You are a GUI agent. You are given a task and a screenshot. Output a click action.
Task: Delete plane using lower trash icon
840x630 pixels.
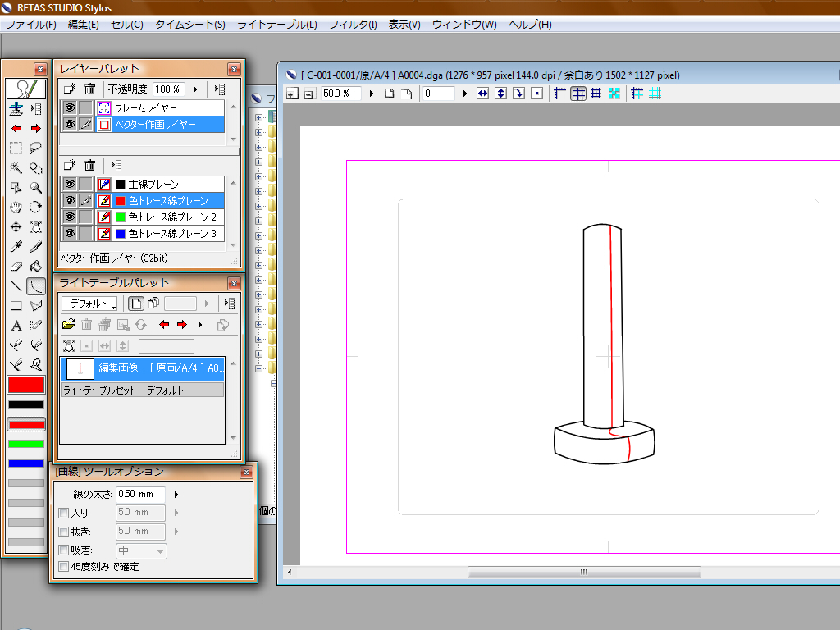pyautogui.click(x=90, y=165)
